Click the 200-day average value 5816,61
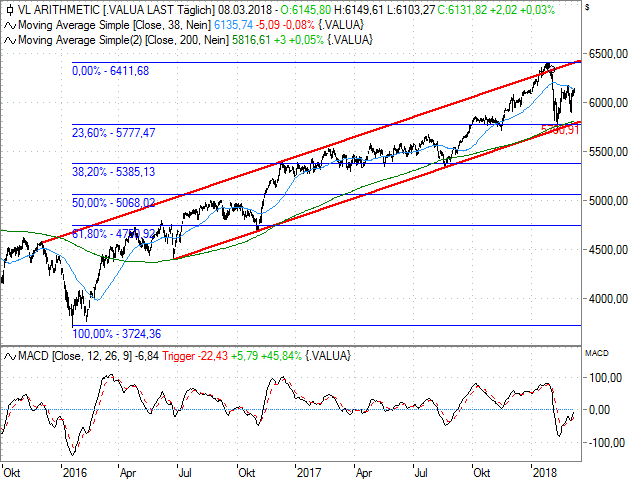 pyautogui.click(x=251, y=40)
